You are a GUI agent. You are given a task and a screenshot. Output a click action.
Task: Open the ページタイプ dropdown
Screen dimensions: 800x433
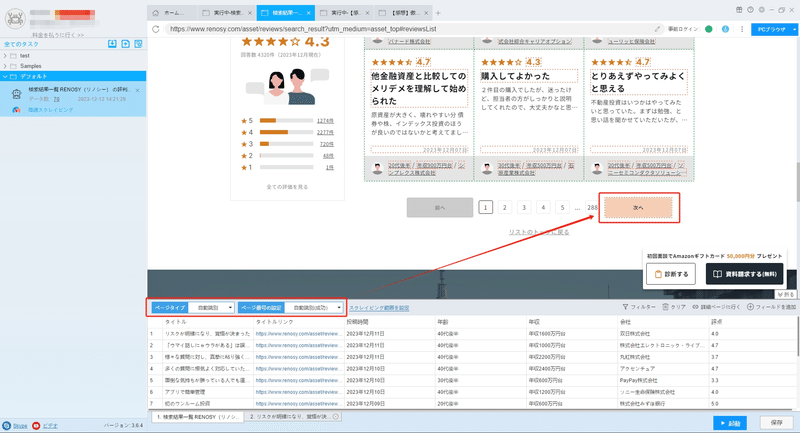click(212, 308)
